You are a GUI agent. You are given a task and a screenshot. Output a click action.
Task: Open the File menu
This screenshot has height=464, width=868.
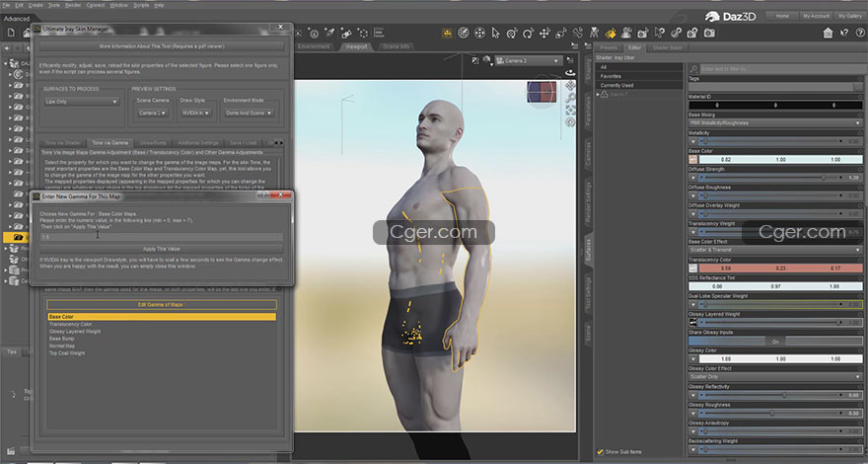(x=6, y=5)
